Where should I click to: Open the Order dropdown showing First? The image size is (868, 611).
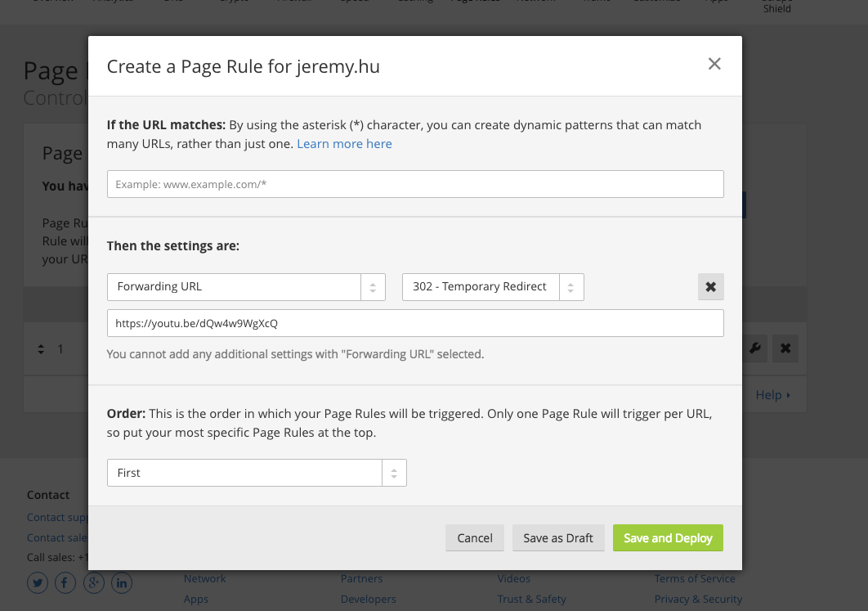(x=257, y=473)
